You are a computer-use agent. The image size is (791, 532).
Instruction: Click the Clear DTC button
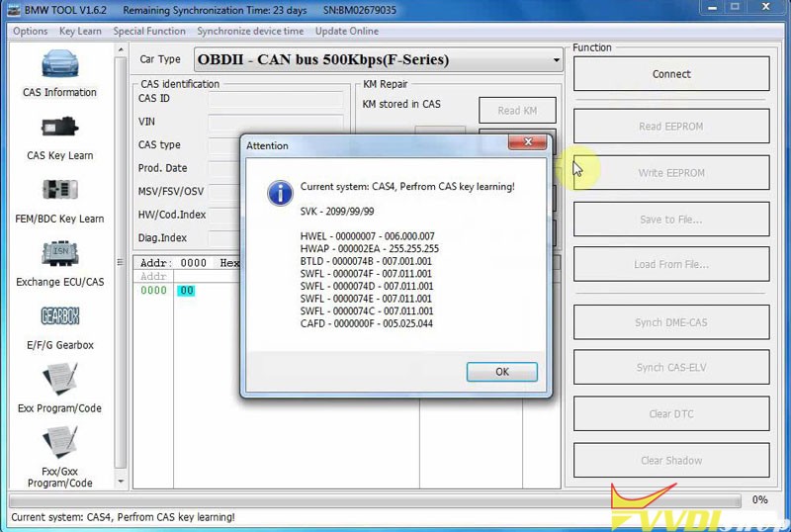[671, 414]
